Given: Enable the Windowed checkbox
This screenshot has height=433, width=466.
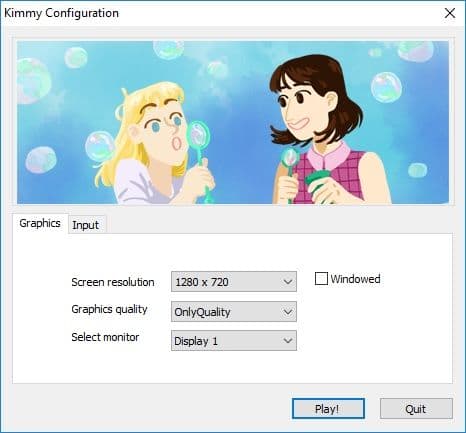Looking at the screenshot, I should tap(321, 279).
